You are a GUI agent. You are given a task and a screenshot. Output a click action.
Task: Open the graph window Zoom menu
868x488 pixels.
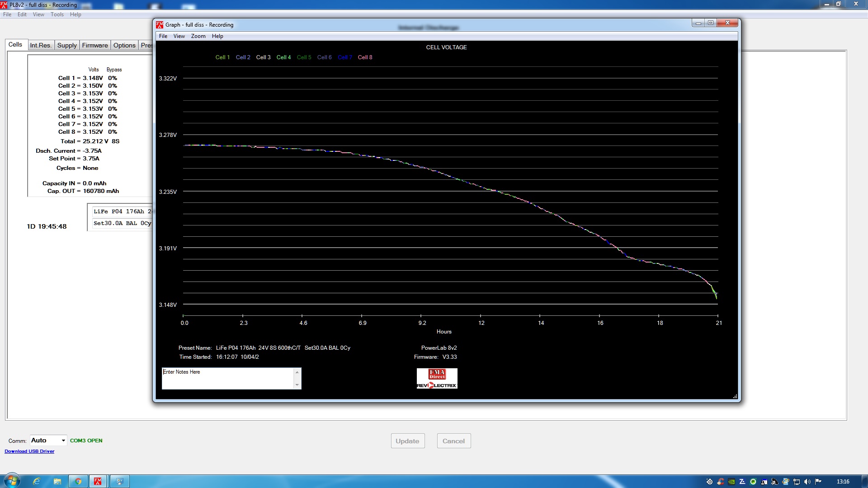point(198,36)
